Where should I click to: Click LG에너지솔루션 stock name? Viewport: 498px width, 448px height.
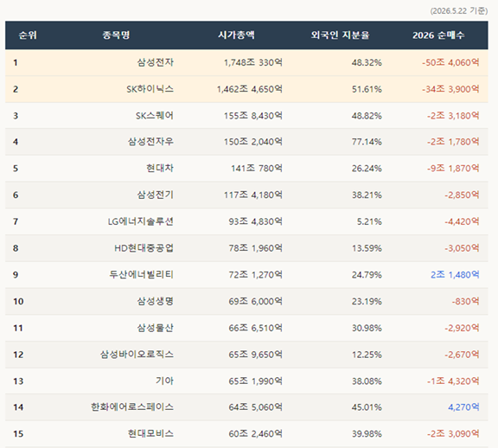pos(141,221)
